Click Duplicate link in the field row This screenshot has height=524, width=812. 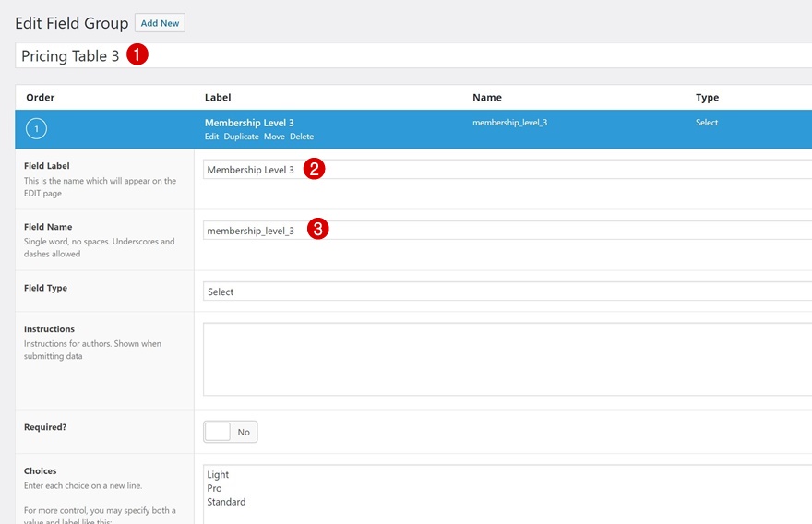tap(243, 137)
